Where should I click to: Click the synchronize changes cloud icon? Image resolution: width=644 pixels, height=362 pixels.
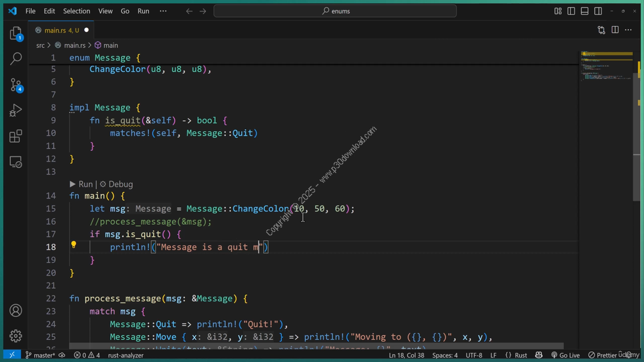(x=62, y=355)
